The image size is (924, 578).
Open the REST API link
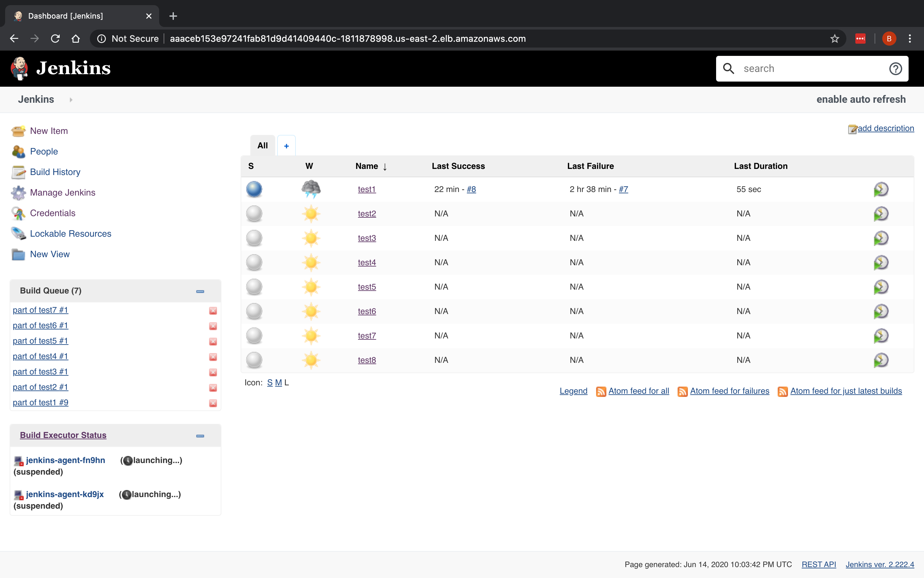pos(819,565)
